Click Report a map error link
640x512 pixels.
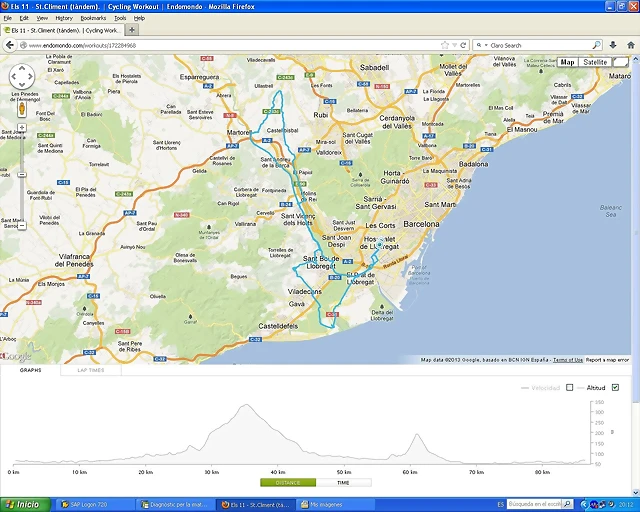point(607,360)
